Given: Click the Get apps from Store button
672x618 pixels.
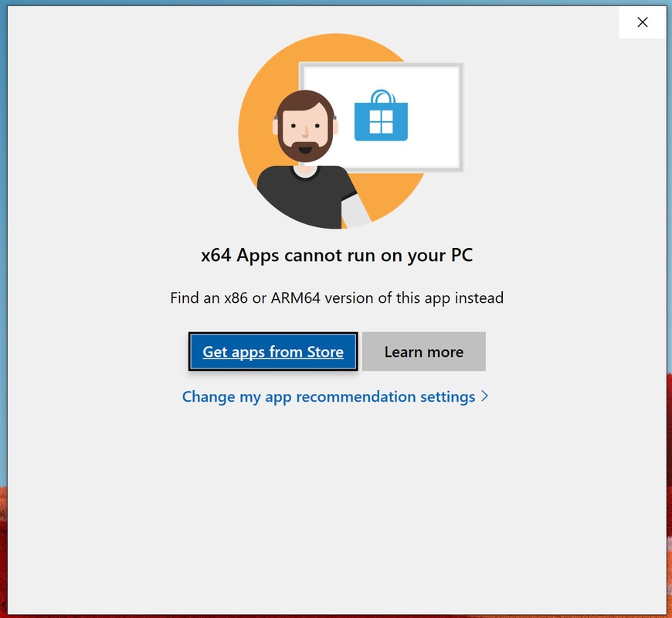Looking at the screenshot, I should 273,351.
